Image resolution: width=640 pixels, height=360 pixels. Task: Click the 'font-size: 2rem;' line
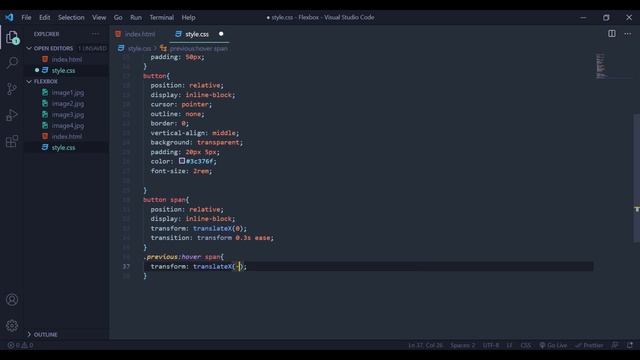coord(181,171)
